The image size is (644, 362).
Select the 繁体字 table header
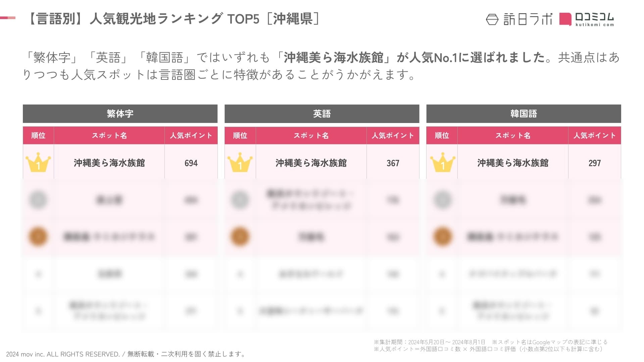click(120, 114)
